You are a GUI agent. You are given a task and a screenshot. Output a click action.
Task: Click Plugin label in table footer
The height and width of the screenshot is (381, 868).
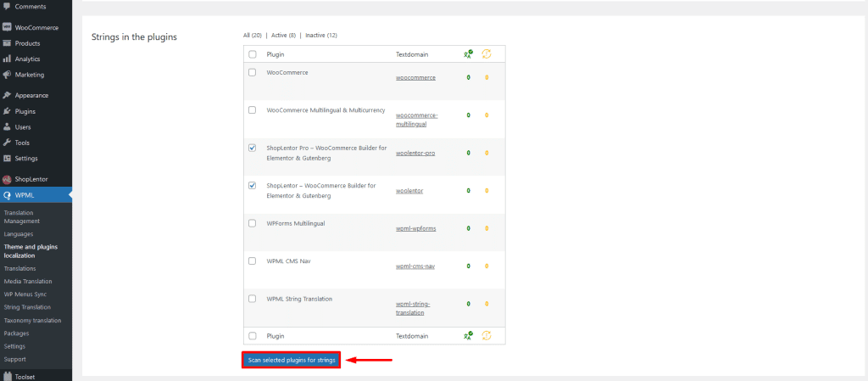275,335
